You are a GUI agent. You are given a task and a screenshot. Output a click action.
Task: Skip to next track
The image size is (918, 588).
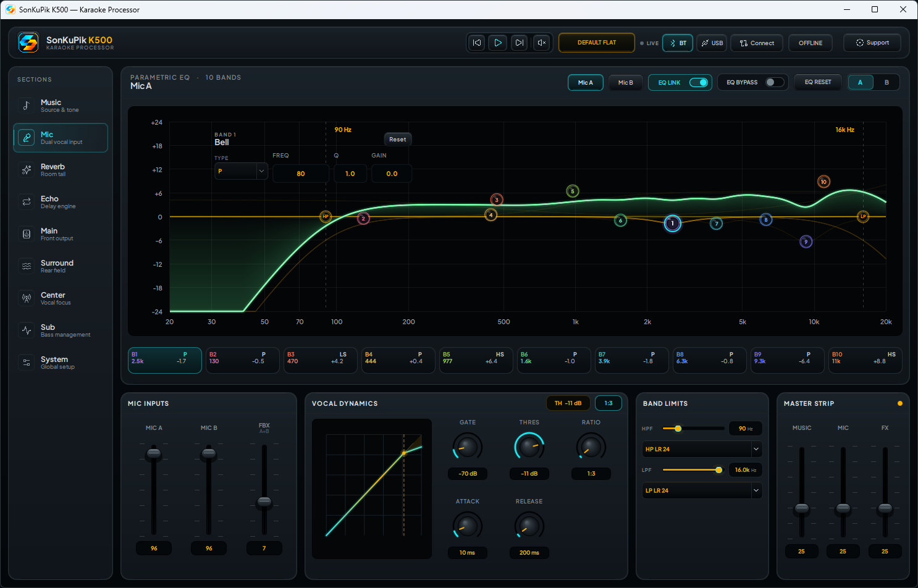[520, 43]
